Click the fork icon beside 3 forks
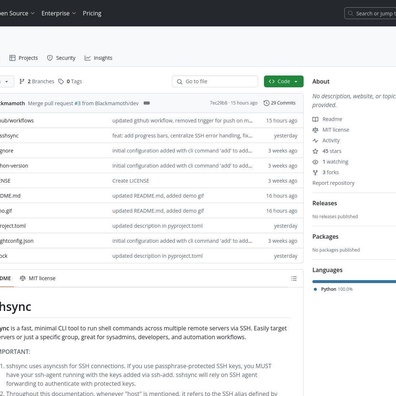The width and height of the screenshot is (396, 396). coord(315,172)
